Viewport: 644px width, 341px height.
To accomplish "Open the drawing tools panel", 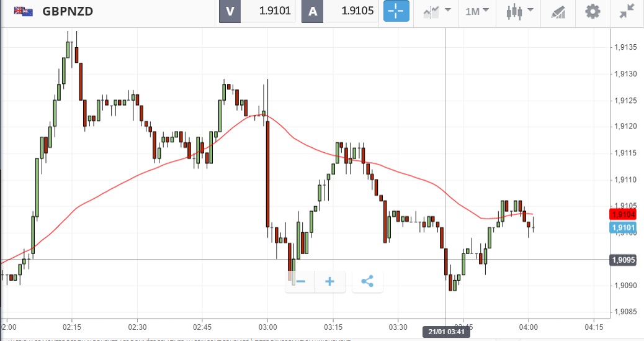I will (x=558, y=12).
